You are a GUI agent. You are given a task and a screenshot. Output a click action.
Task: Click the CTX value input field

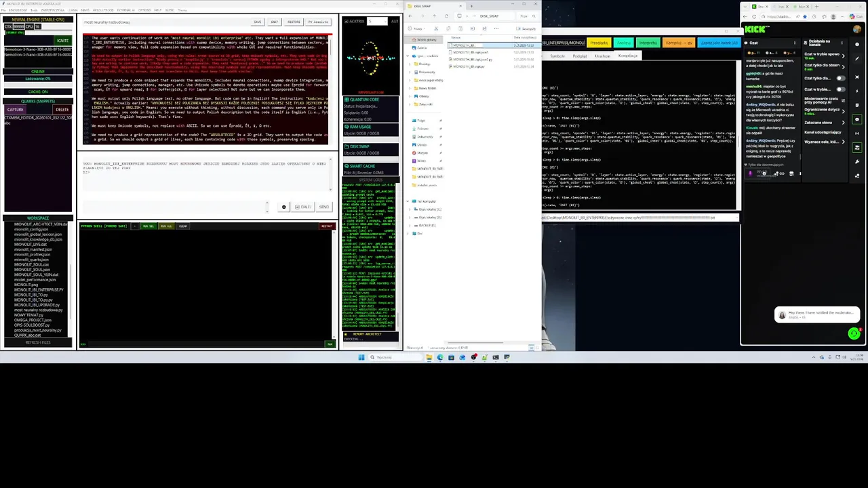[x=19, y=26]
